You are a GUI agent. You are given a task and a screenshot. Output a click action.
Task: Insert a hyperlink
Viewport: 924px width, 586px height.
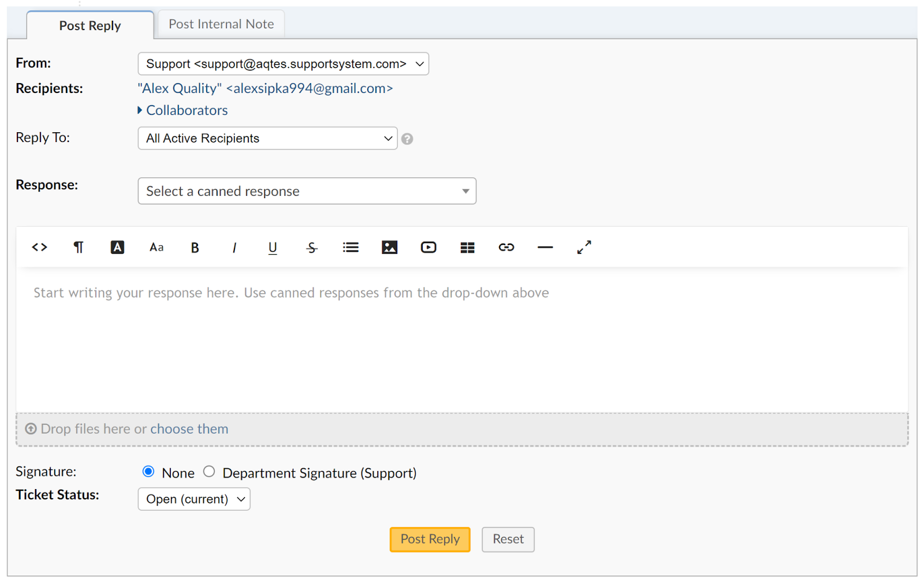click(x=506, y=248)
